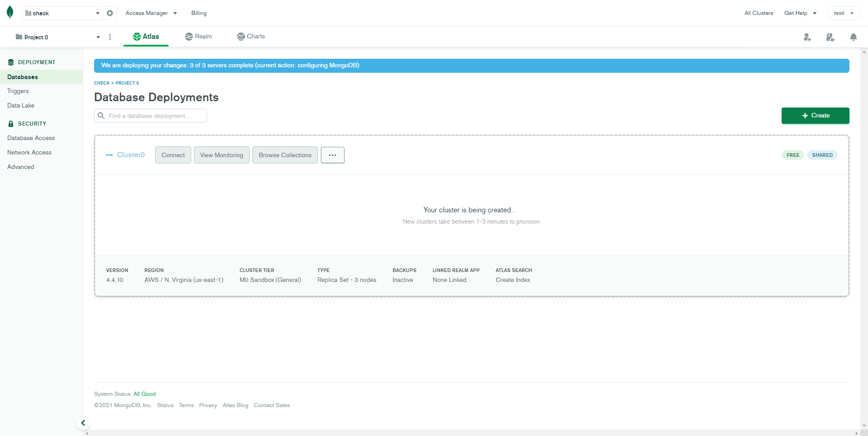The image size is (868, 436).
Task: Click the invite user icon
Action: (807, 37)
